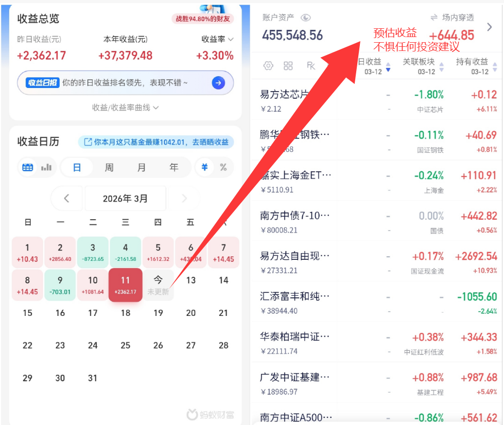Select March 5 with +1612.32
The image size is (504, 425).
[158, 253]
